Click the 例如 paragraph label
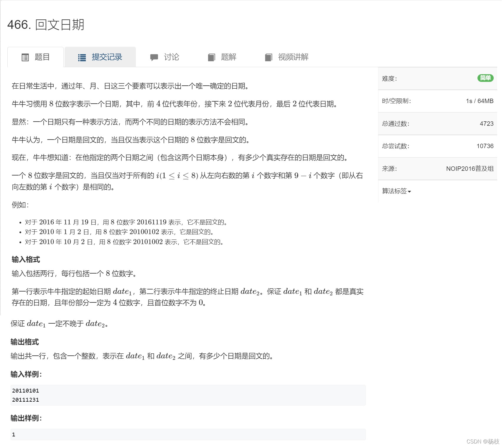The width and height of the screenshot is (504, 447). coord(20,205)
